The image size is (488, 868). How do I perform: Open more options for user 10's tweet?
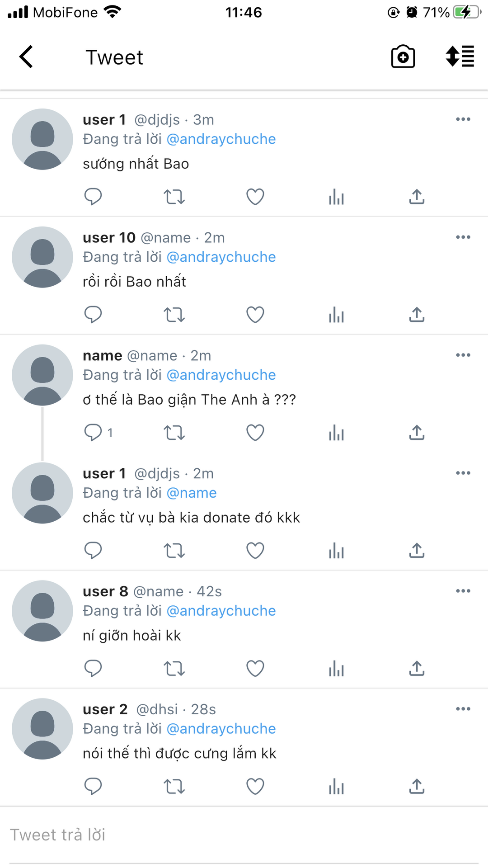(x=463, y=237)
